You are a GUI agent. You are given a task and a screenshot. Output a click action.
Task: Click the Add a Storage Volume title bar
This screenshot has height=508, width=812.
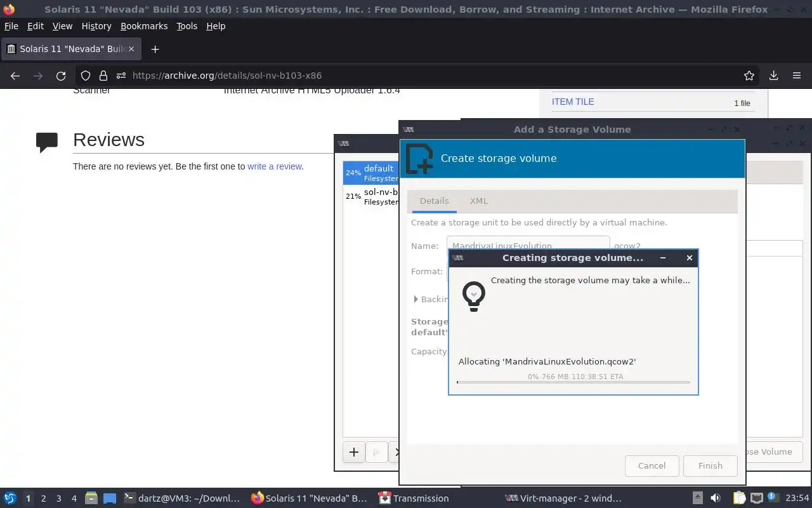(x=572, y=130)
